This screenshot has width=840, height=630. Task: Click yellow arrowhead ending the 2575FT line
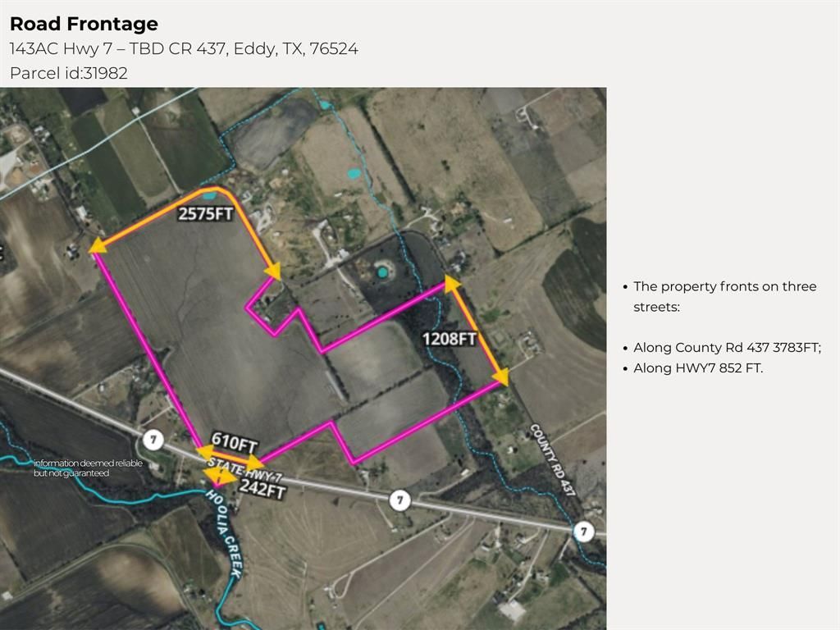(x=273, y=271)
